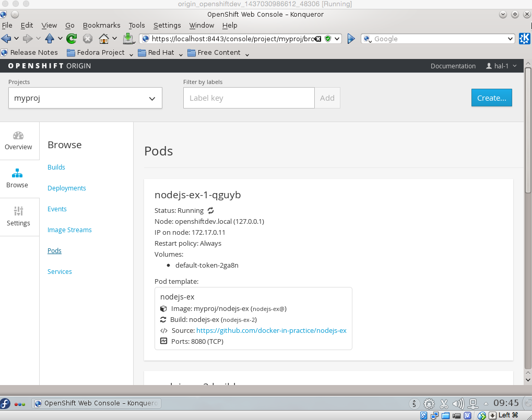
Task: Expand the hal-1 user menu
Action: 501,66
